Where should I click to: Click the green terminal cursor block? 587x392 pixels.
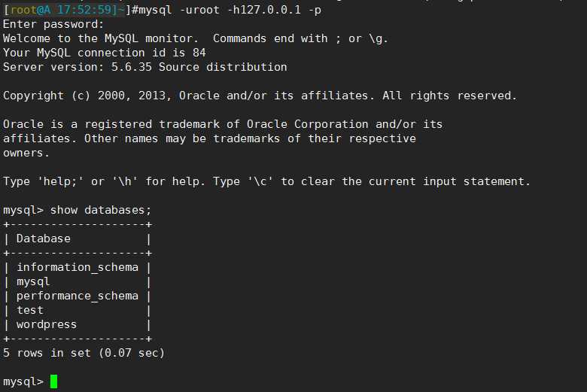point(53,381)
